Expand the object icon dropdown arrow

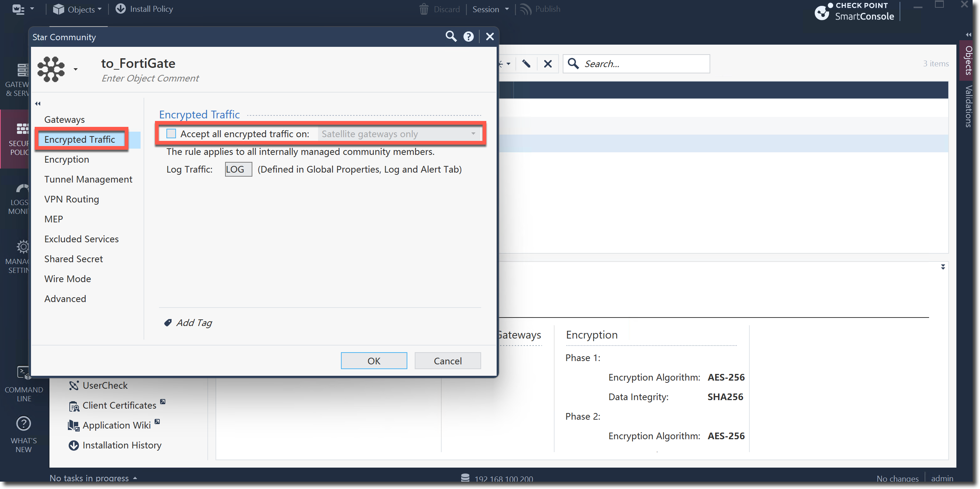pos(76,69)
